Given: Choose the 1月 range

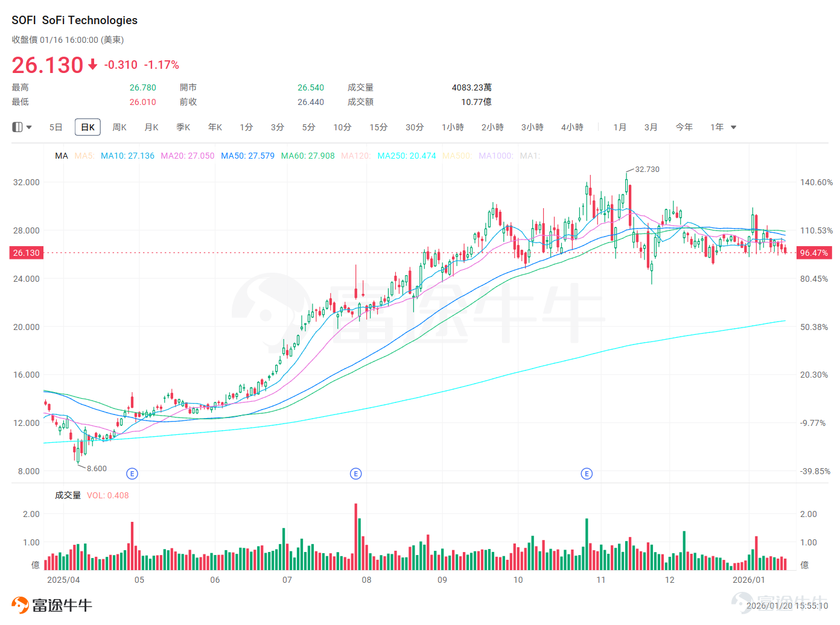Looking at the screenshot, I should coord(620,127).
